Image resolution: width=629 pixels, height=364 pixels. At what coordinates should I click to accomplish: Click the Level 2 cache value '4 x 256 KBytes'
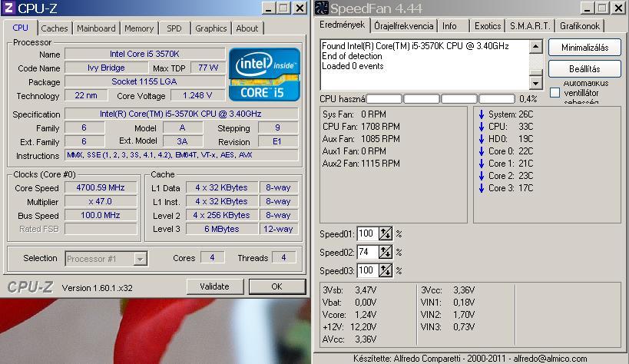pyautogui.click(x=221, y=215)
